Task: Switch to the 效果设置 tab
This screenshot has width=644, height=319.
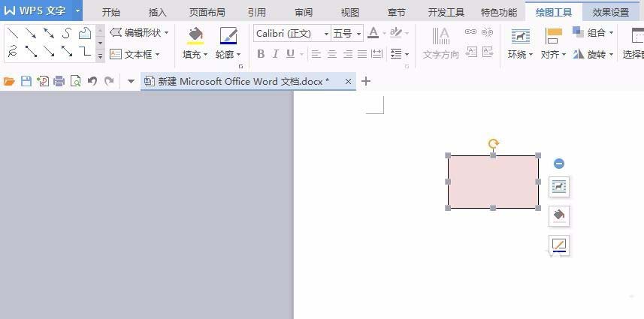Action: pyautogui.click(x=611, y=12)
